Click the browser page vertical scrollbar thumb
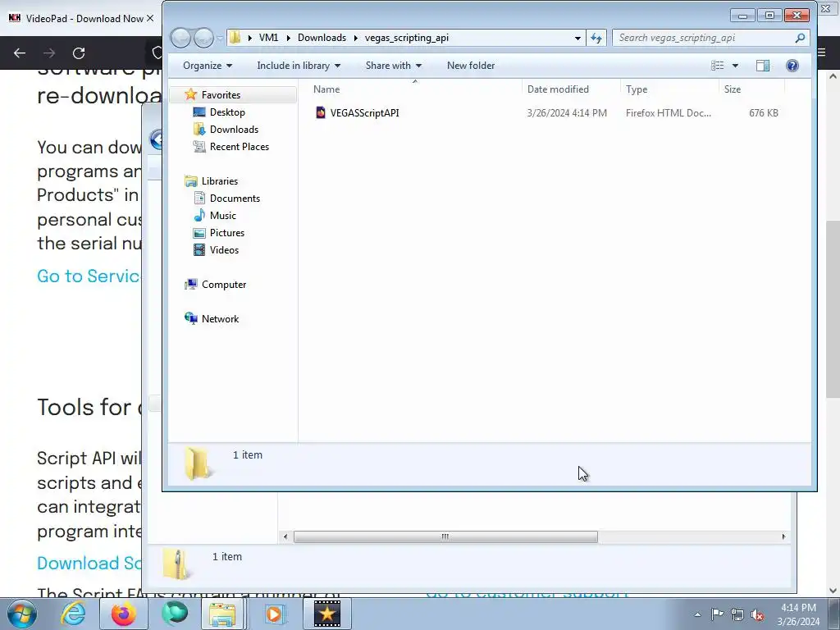 tap(833, 309)
